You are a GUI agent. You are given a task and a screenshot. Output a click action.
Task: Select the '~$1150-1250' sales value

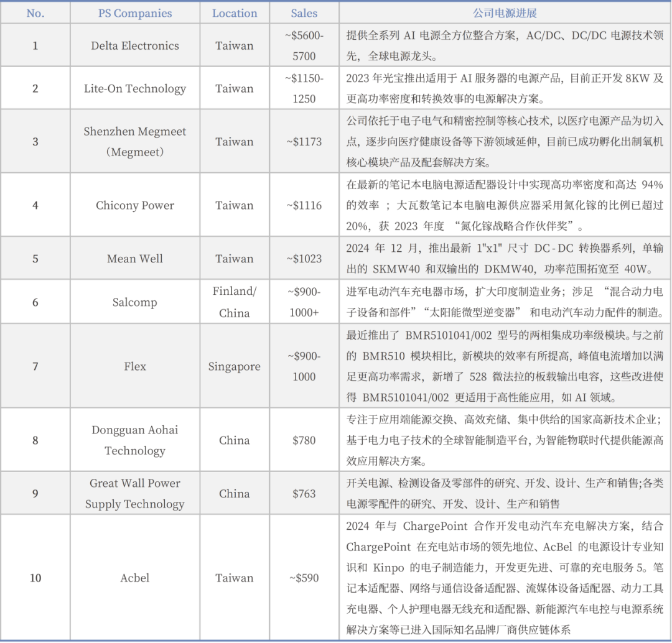pos(304,88)
